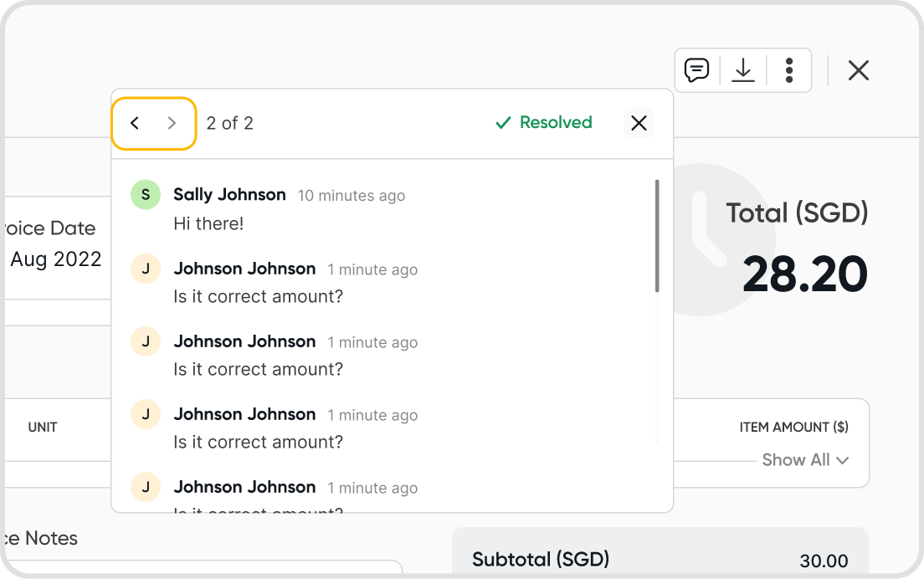924x579 pixels.
Task: Toggle the Resolved status of thread
Action: click(543, 123)
